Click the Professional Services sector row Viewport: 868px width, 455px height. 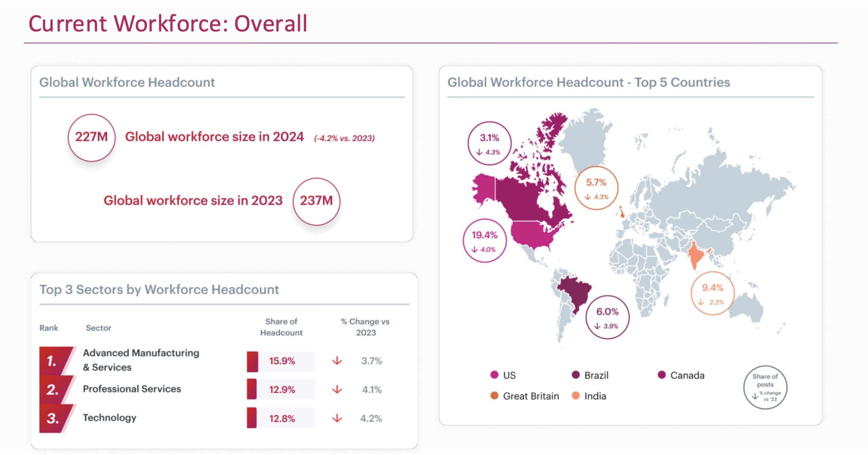[x=132, y=389]
